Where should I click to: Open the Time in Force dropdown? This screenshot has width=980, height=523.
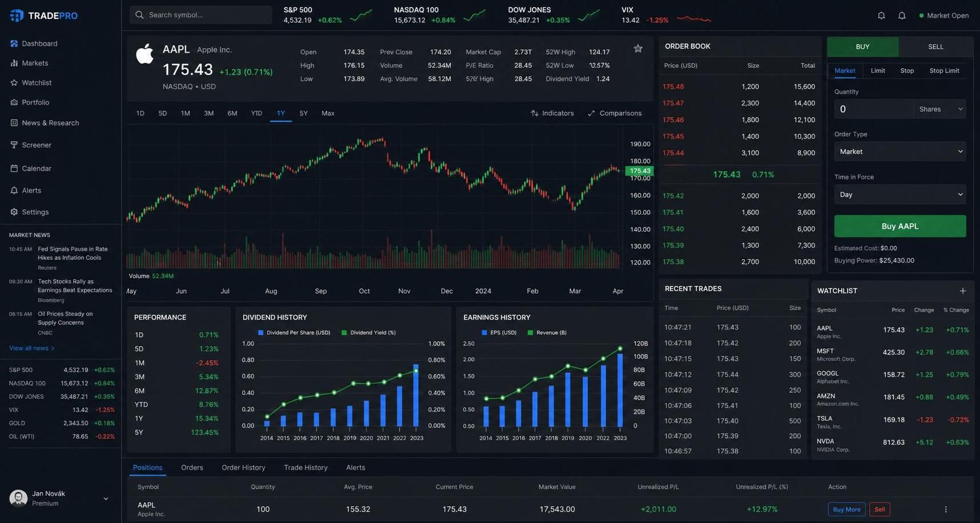click(x=900, y=195)
